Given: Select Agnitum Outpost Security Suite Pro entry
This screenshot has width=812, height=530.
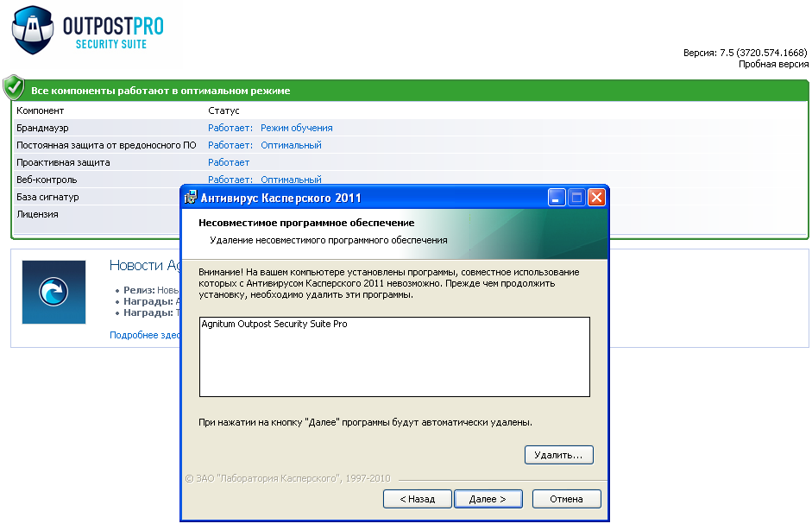Looking at the screenshot, I should 274,324.
